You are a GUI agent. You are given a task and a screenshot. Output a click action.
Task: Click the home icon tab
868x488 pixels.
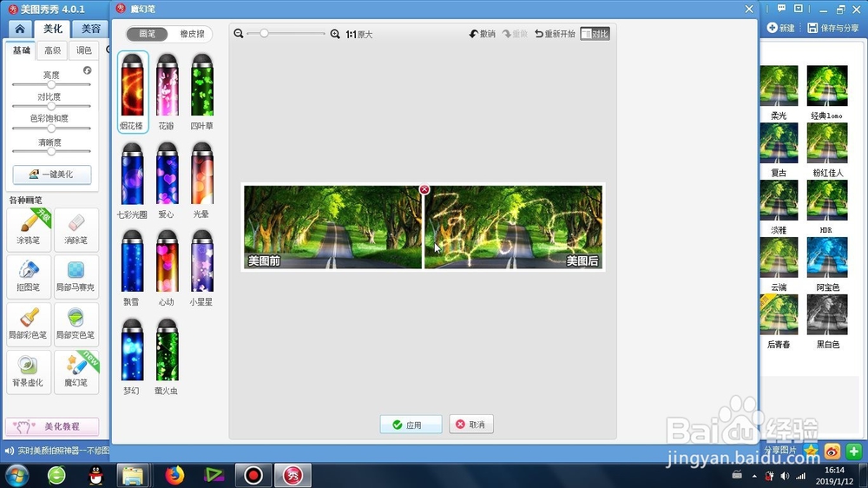[x=20, y=29]
